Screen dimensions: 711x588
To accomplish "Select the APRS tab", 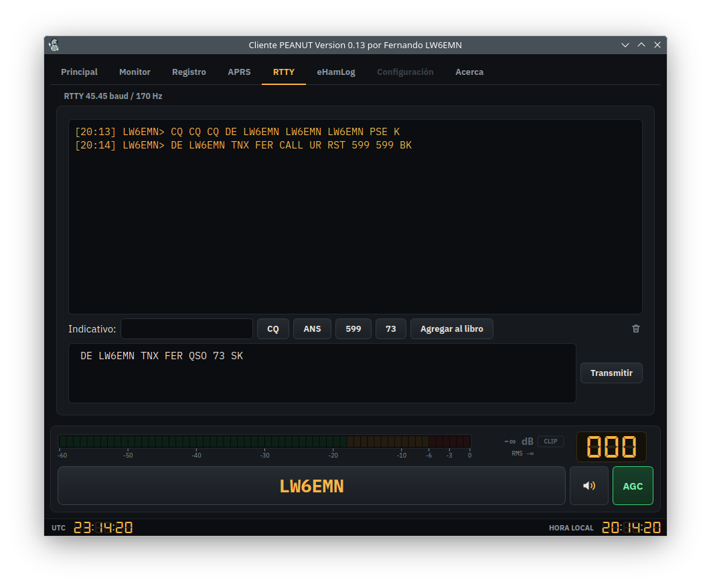I will (x=239, y=72).
